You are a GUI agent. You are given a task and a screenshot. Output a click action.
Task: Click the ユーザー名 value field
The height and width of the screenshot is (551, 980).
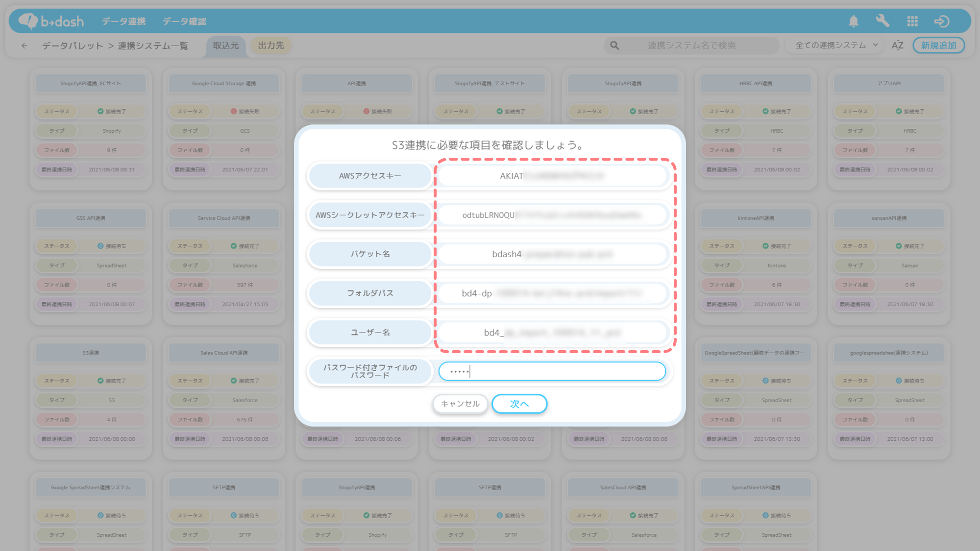click(552, 333)
